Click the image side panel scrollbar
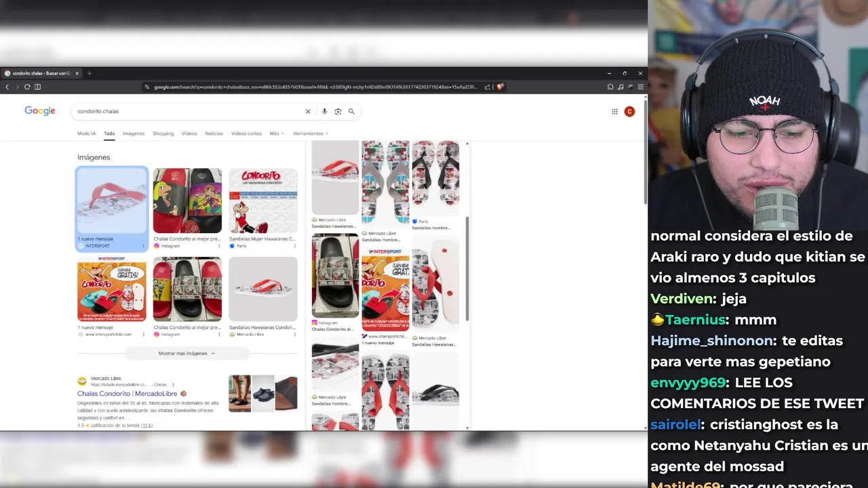This screenshot has width=868, height=488. point(467,268)
